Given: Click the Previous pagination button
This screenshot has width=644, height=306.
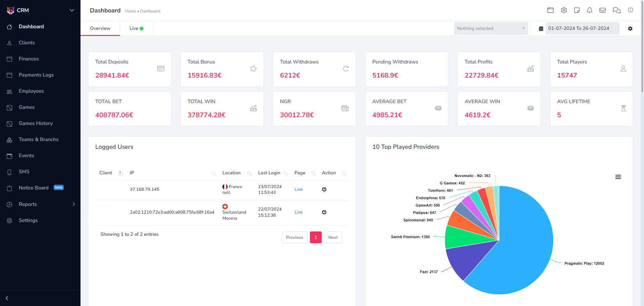Looking at the screenshot, I should (x=294, y=237).
